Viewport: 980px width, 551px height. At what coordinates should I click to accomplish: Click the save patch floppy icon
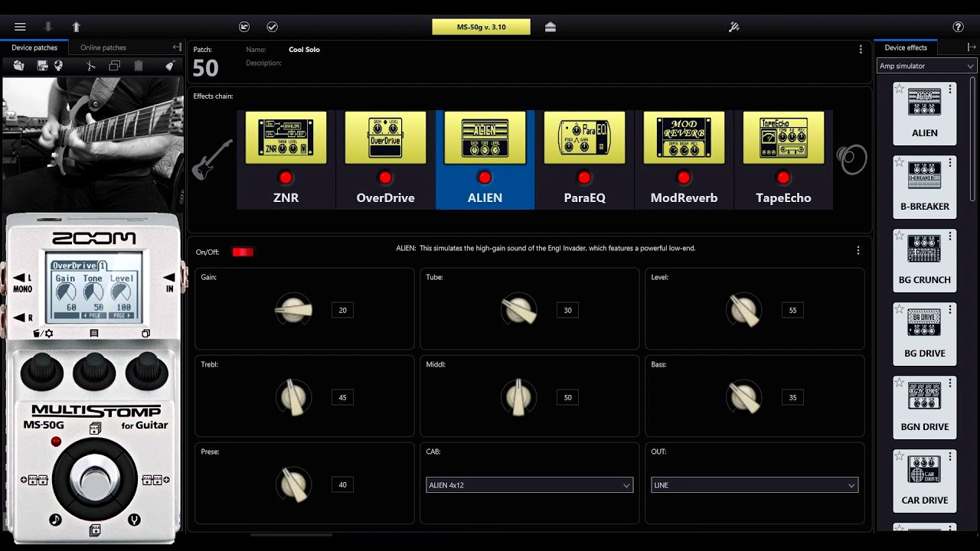(x=43, y=66)
